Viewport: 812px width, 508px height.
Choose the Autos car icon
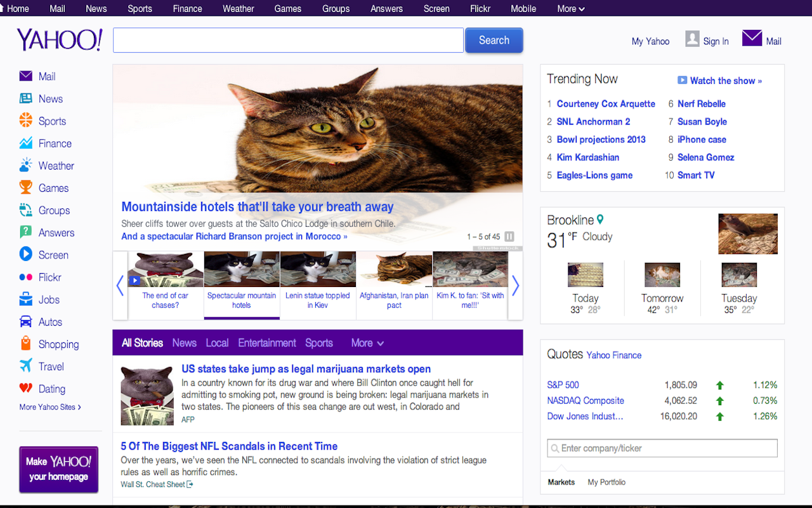25,321
